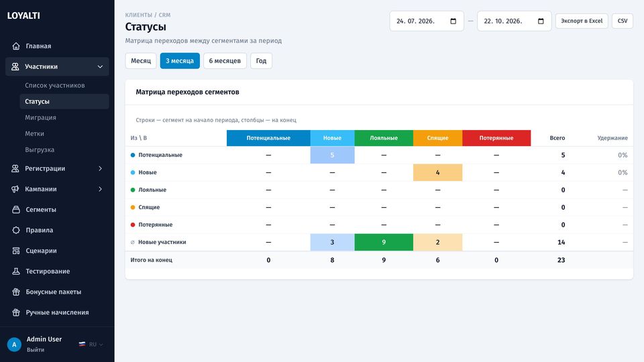Click the light-blue Новые column header
The height and width of the screenshot is (362, 644).
click(332, 138)
